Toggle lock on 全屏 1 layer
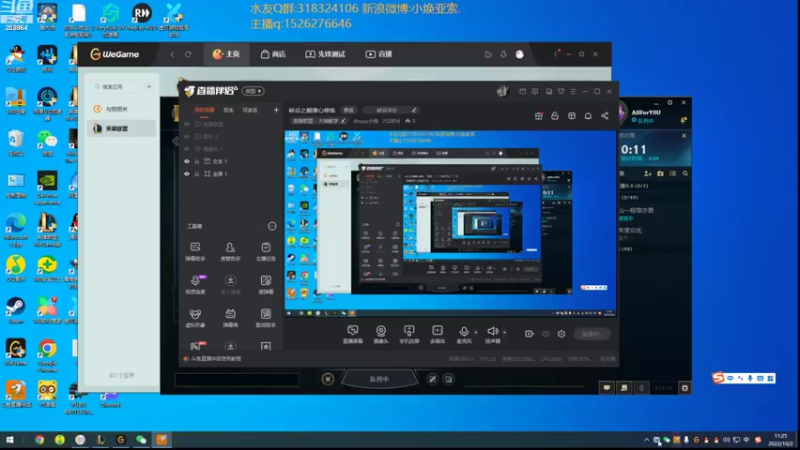 (x=196, y=174)
